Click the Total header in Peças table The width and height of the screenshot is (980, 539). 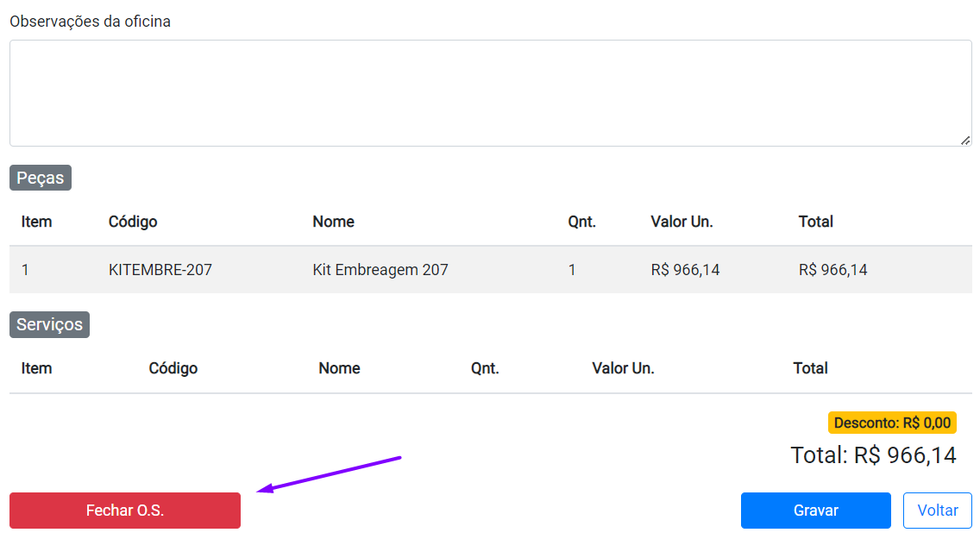(815, 222)
